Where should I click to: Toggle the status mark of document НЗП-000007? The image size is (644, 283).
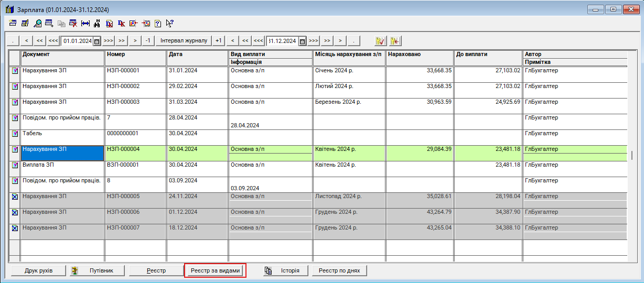(15, 228)
